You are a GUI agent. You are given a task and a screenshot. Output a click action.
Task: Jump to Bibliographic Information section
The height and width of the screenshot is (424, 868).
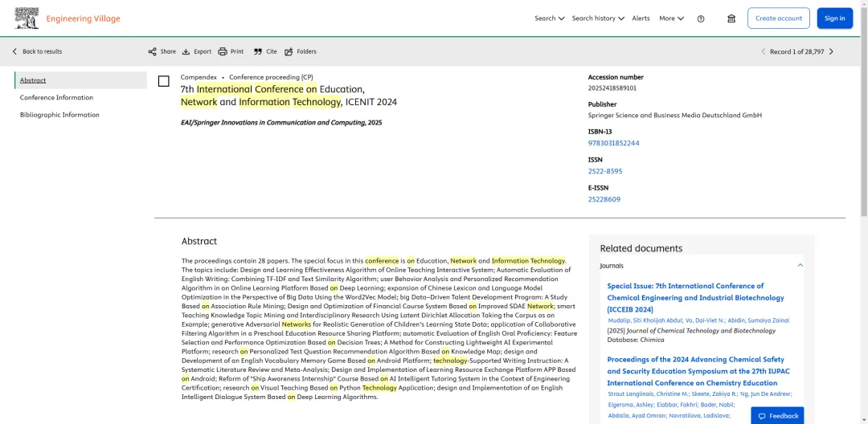(x=59, y=115)
